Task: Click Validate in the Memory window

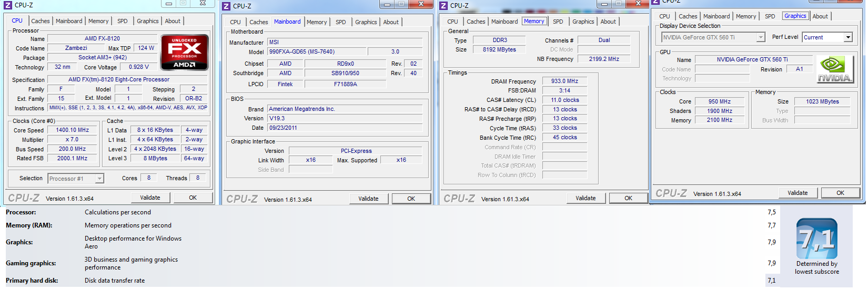Action: (x=586, y=199)
